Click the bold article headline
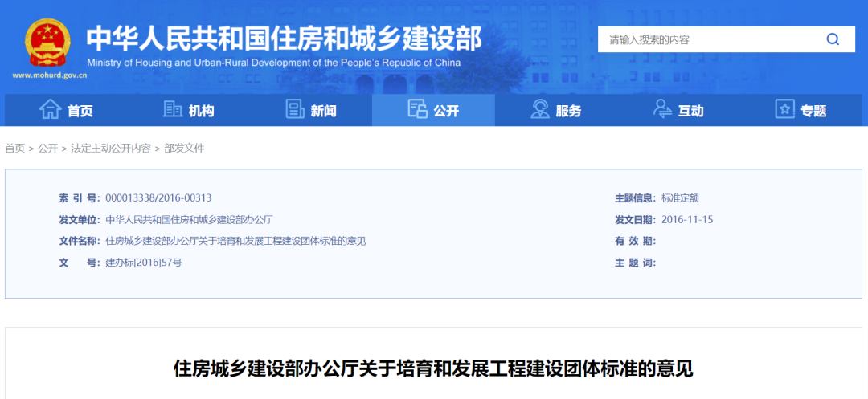 (433, 368)
